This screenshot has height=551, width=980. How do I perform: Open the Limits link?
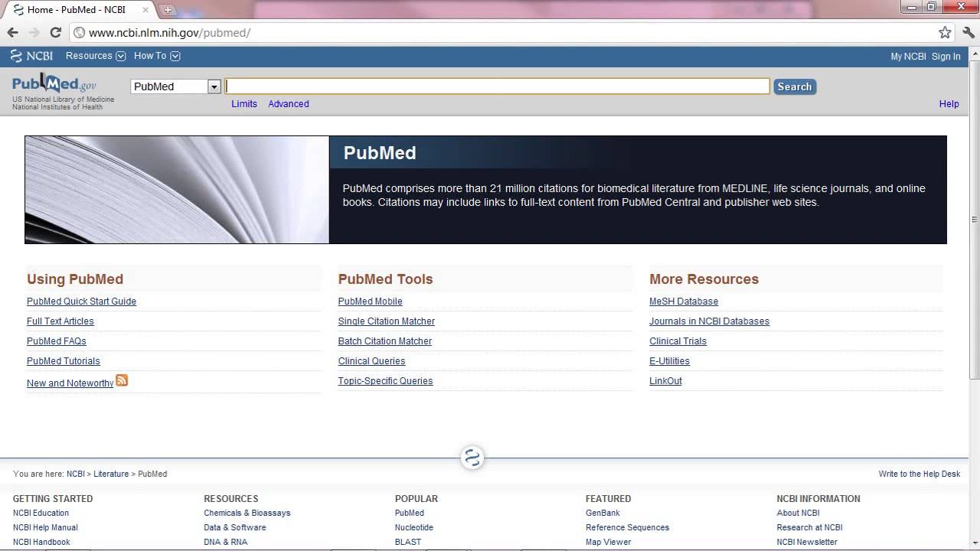coord(244,104)
